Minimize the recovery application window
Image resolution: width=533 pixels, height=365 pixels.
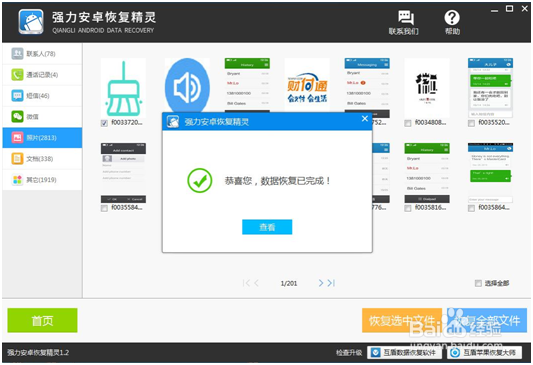[494, 11]
